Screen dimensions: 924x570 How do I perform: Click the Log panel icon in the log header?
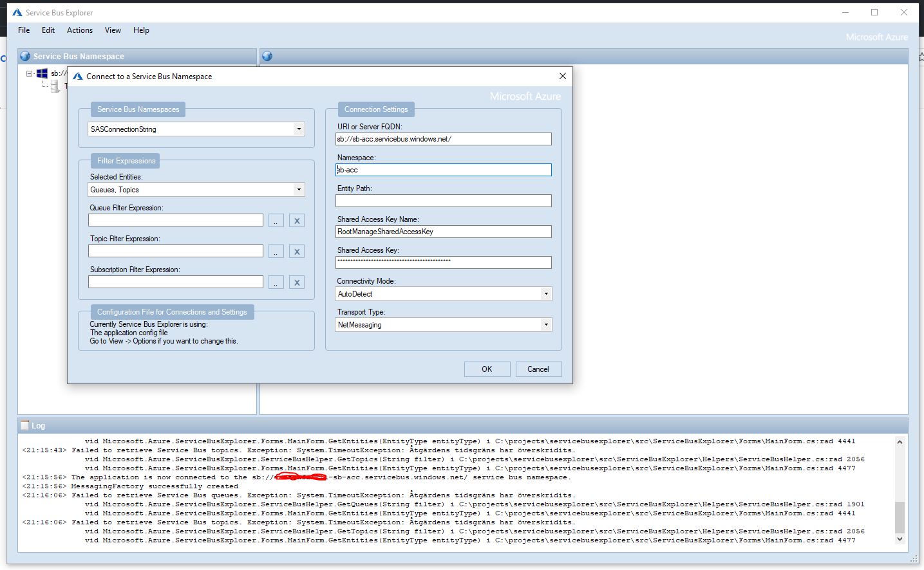click(x=24, y=425)
